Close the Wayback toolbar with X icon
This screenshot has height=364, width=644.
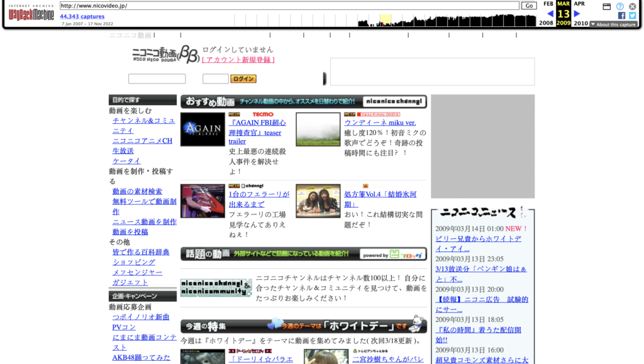click(633, 6)
